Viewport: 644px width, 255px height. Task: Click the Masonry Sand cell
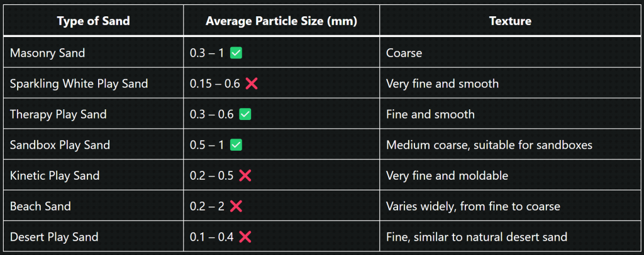(93, 53)
